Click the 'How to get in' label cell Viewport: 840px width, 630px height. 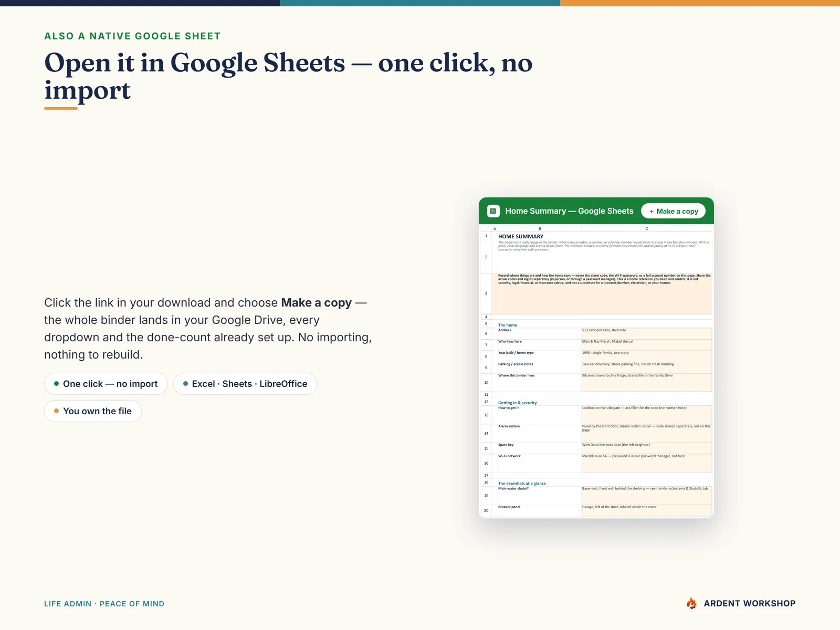click(x=539, y=415)
